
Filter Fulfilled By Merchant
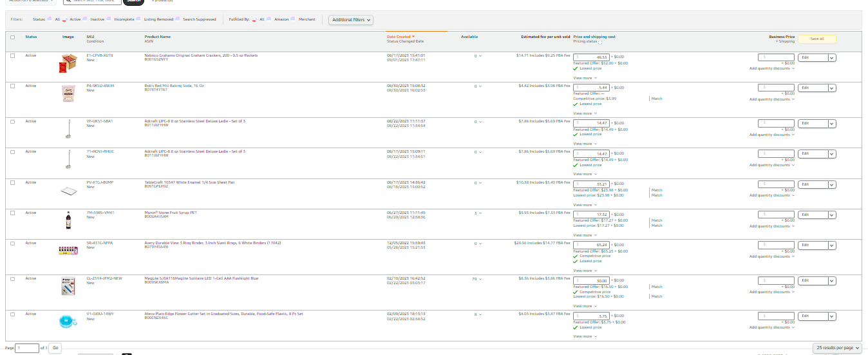(x=294, y=19)
